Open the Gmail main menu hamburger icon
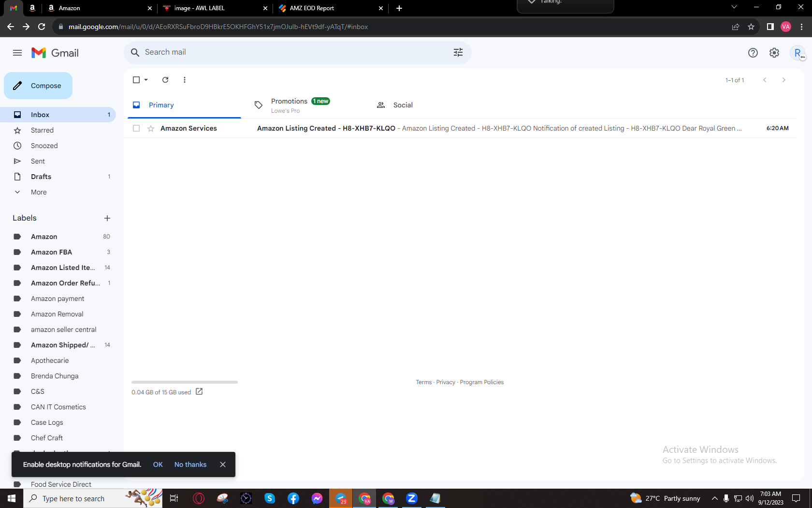Image resolution: width=812 pixels, height=508 pixels. pyautogui.click(x=17, y=53)
